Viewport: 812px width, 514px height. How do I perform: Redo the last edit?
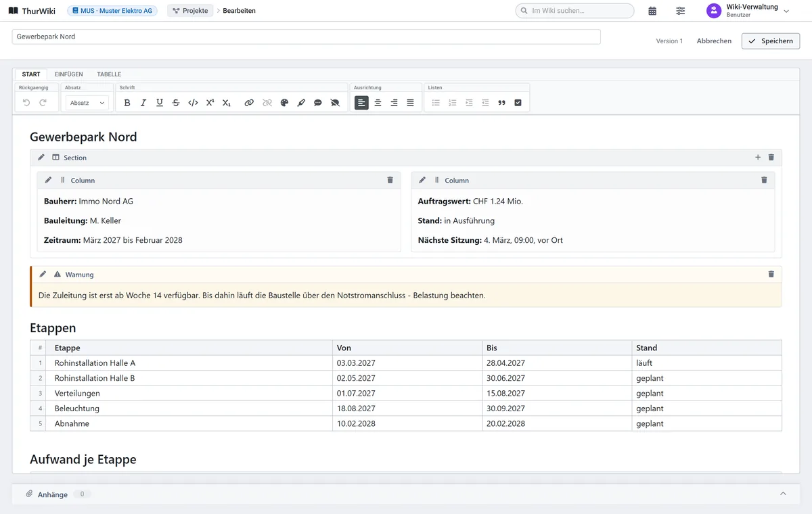(x=43, y=103)
